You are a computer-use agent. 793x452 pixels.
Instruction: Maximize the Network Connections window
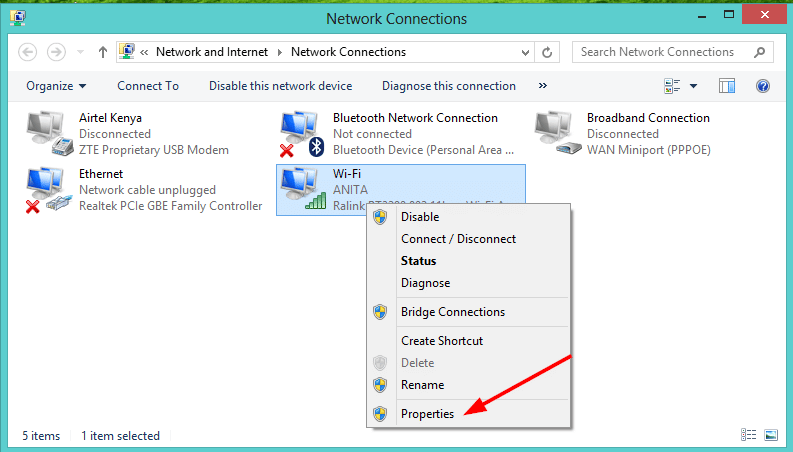click(x=729, y=15)
